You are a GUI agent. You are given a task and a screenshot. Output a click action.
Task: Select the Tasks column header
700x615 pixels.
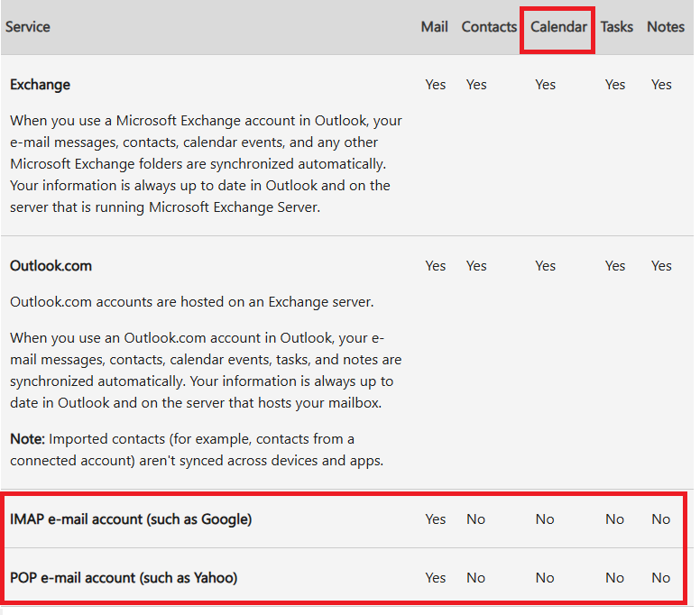click(616, 27)
